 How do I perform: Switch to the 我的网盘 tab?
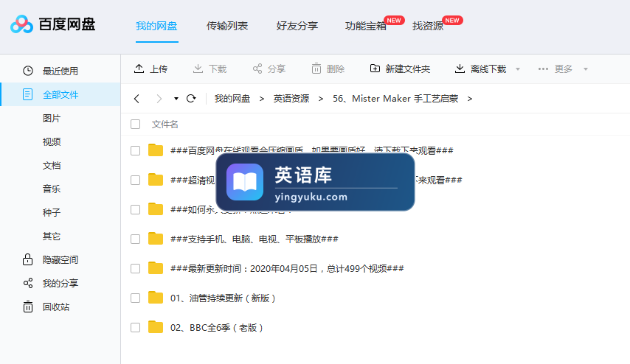(x=156, y=26)
